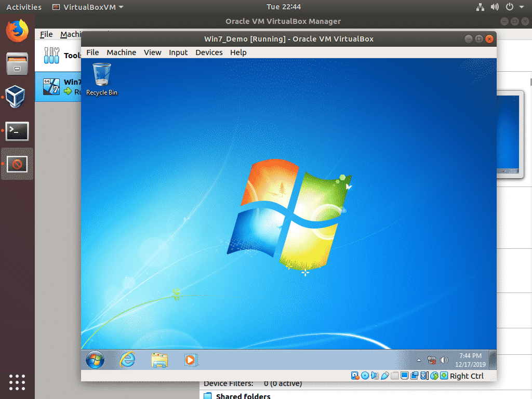Launch Internet Explorer from Windows taskbar
532x399 pixels.
click(127, 360)
